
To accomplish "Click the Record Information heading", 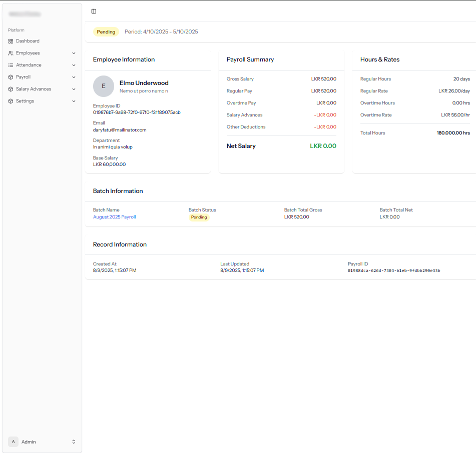I will 120,244.
